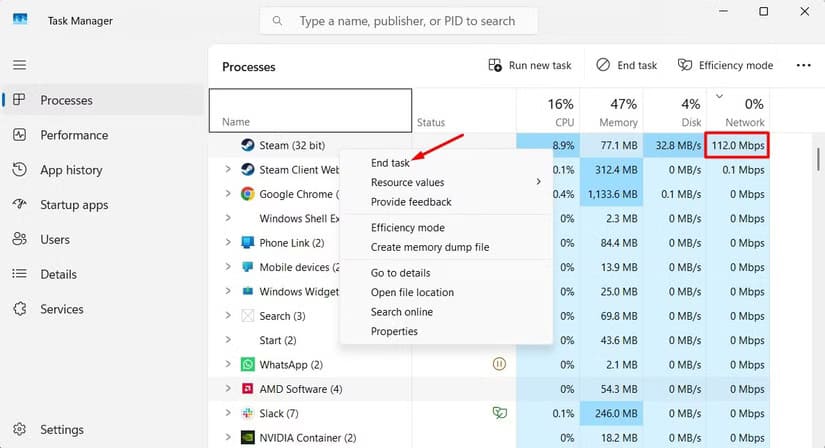Go to App history in sidebar
Screen dimensions: 825x448
pos(70,170)
